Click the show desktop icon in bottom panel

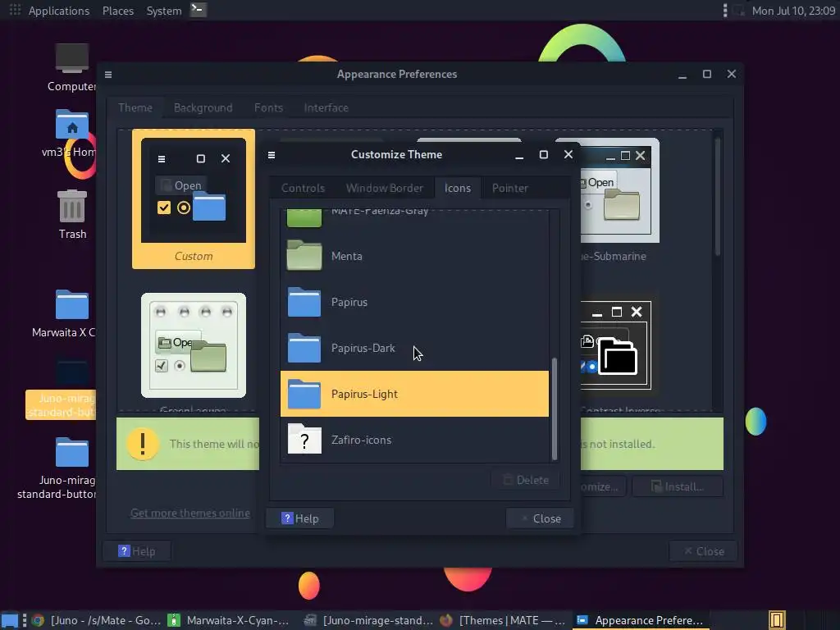pyautogui.click(x=10, y=620)
